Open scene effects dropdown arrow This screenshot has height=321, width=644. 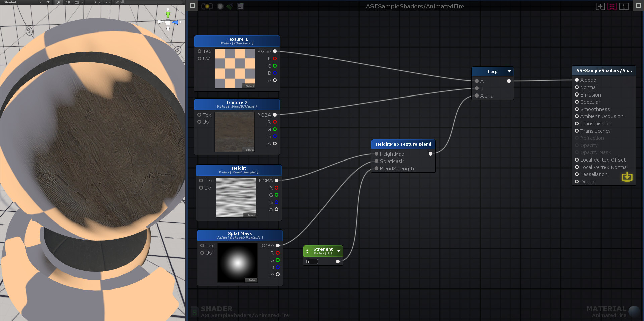(x=82, y=2)
